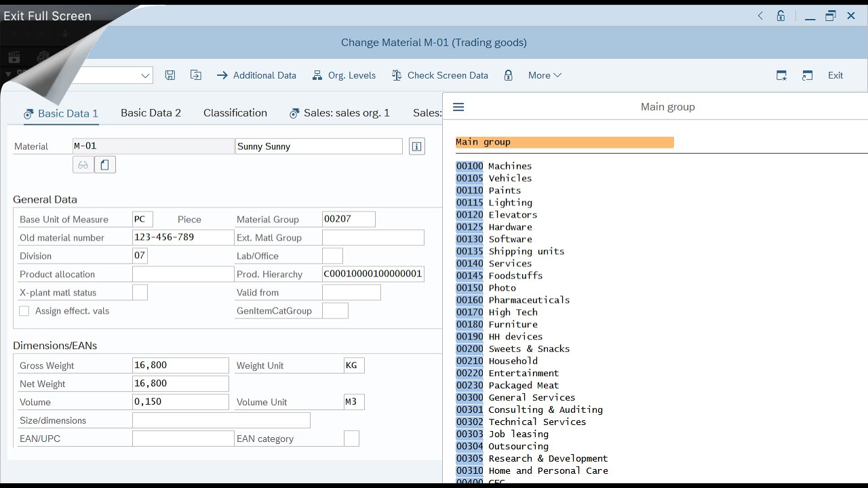
Task: Click the Volume Unit field M3
Action: pos(354,402)
